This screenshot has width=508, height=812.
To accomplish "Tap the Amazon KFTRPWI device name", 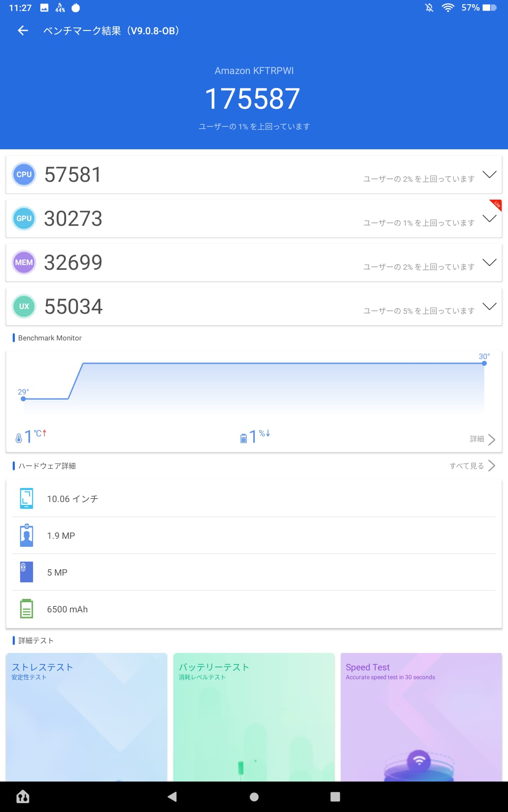I will [x=254, y=71].
